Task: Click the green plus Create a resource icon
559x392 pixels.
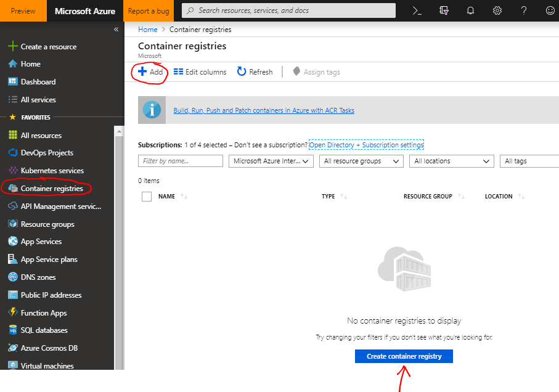Action: 12,46
